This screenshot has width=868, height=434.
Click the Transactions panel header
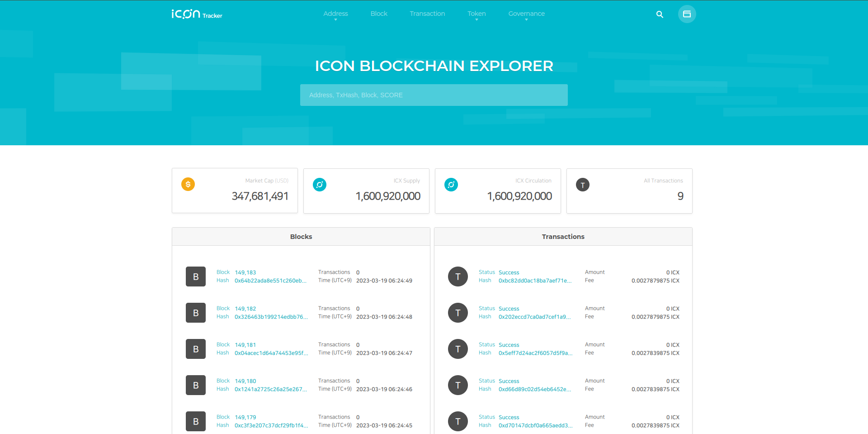pyautogui.click(x=563, y=237)
